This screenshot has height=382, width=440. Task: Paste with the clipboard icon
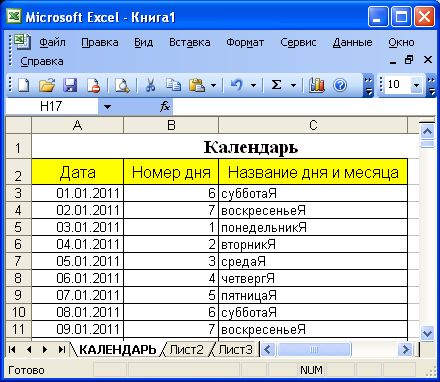197,85
